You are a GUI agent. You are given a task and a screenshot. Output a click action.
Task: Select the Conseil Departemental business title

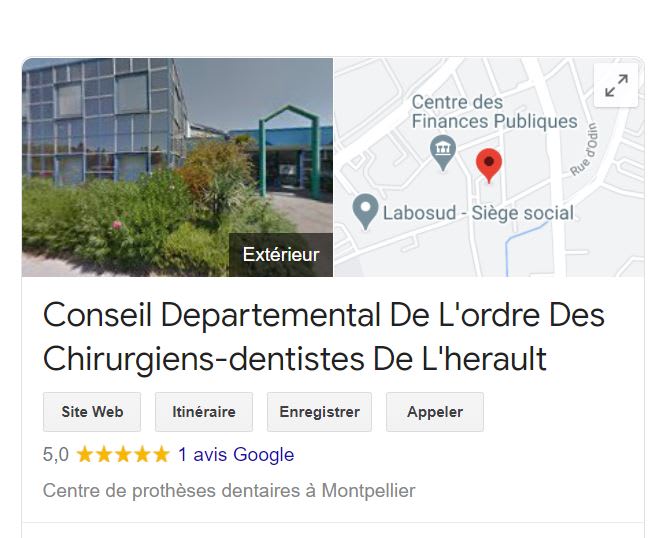323,337
